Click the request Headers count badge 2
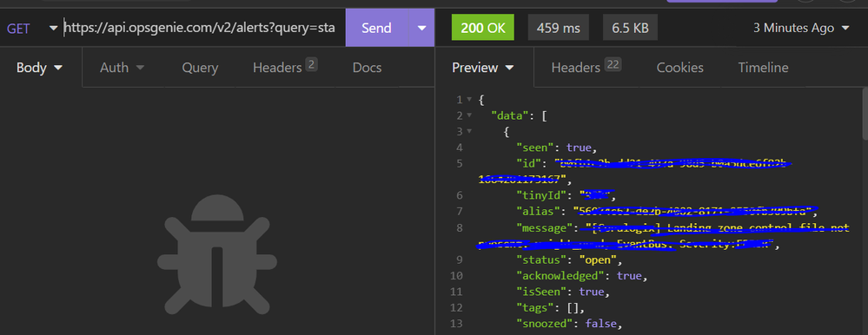This screenshot has height=335, width=868. (311, 65)
